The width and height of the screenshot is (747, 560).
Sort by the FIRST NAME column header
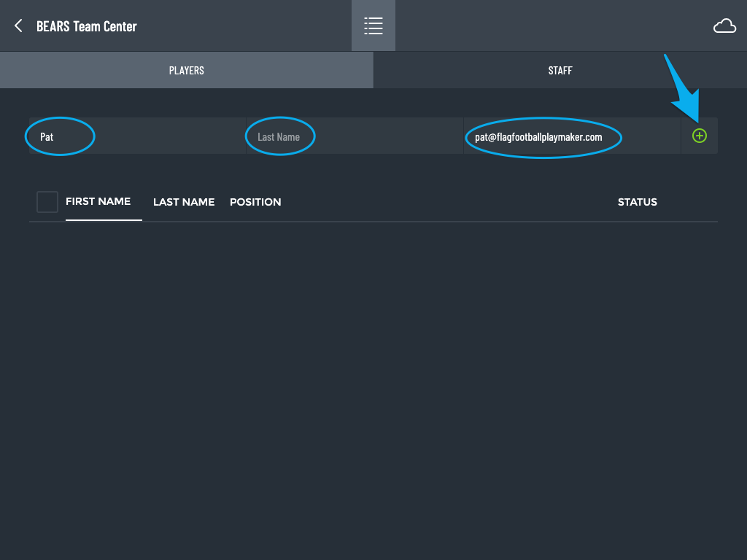tap(98, 201)
